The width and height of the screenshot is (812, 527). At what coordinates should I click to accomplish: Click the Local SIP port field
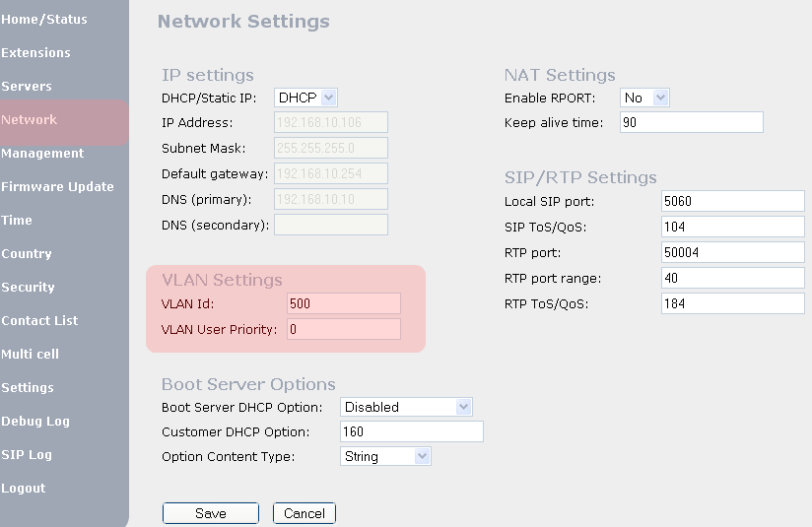pos(733,201)
